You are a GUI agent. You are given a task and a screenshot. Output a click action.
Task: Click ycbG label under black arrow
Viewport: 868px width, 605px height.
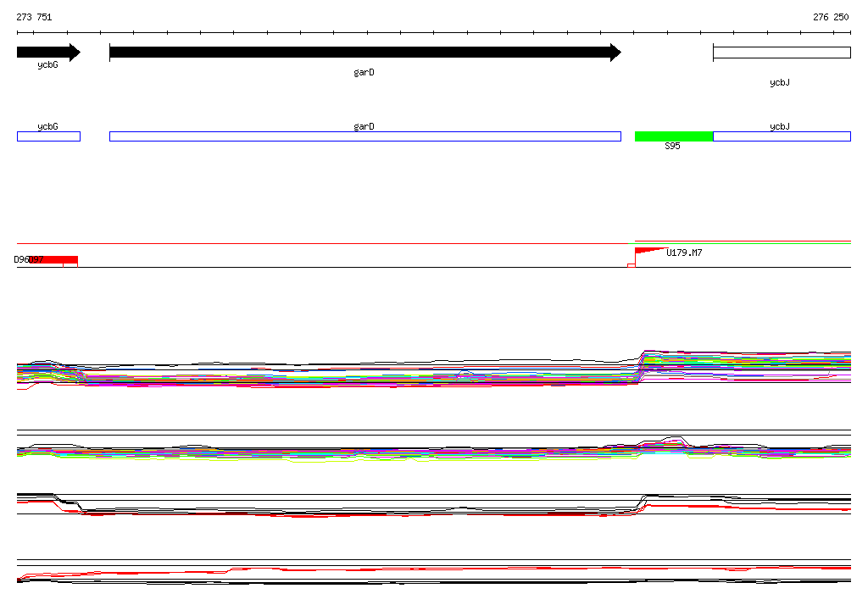(x=47, y=64)
